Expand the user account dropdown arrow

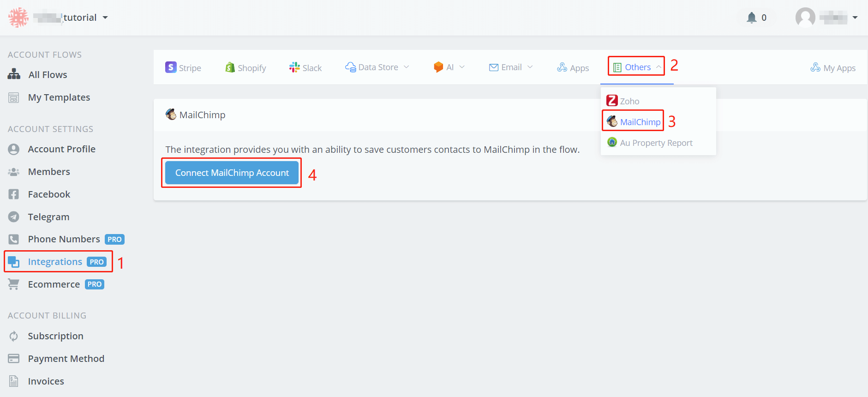click(x=855, y=18)
